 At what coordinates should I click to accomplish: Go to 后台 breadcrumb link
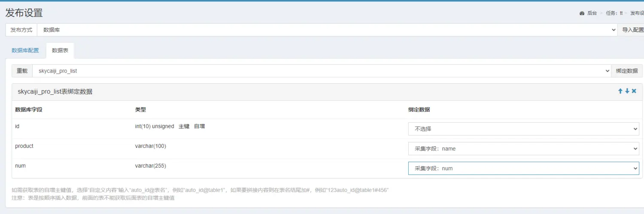point(592,13)
